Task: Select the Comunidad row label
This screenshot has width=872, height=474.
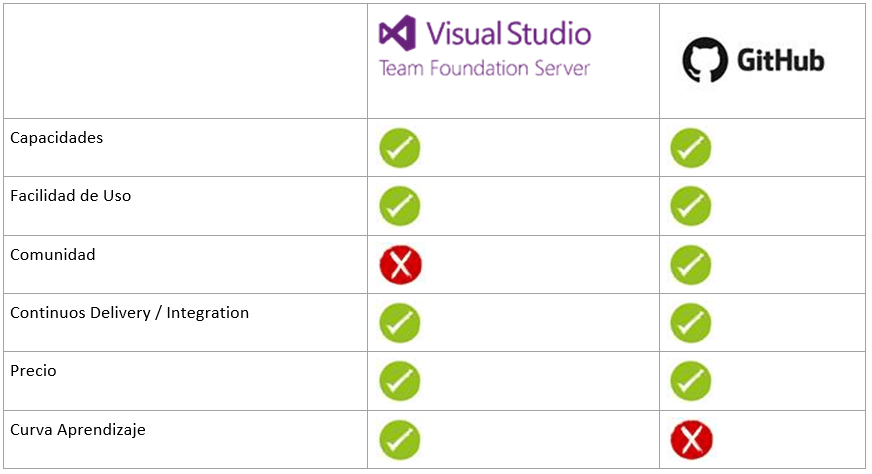Action: (x=52, y=255)
